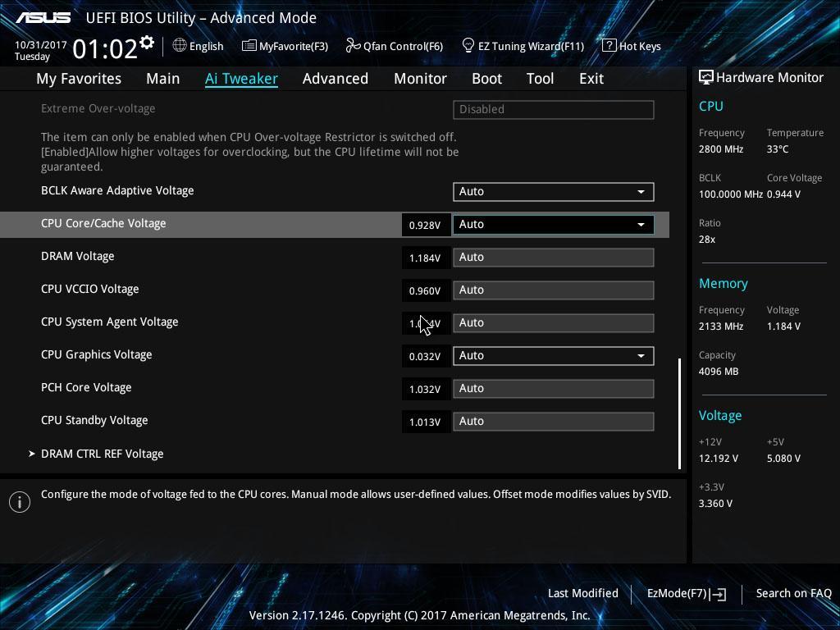This screenshot has height=630, width=840.
Task: Click the Qfan Control fan icon
Action: coord(353,46)
